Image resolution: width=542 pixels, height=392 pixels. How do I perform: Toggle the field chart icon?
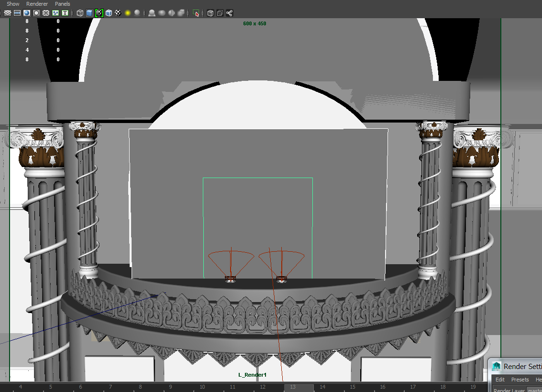46,13
